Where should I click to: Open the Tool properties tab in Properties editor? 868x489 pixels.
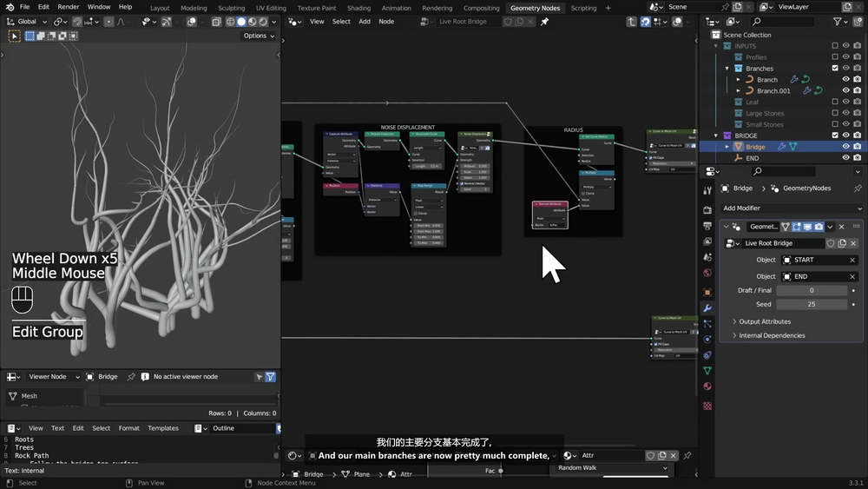coord(707,190)
